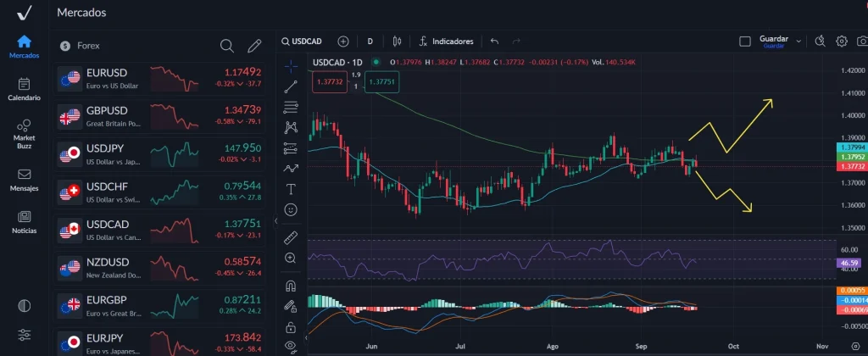Toggle drawings visibility eye icon
This screenshot has height=356, width=868.
pos(291,346)
